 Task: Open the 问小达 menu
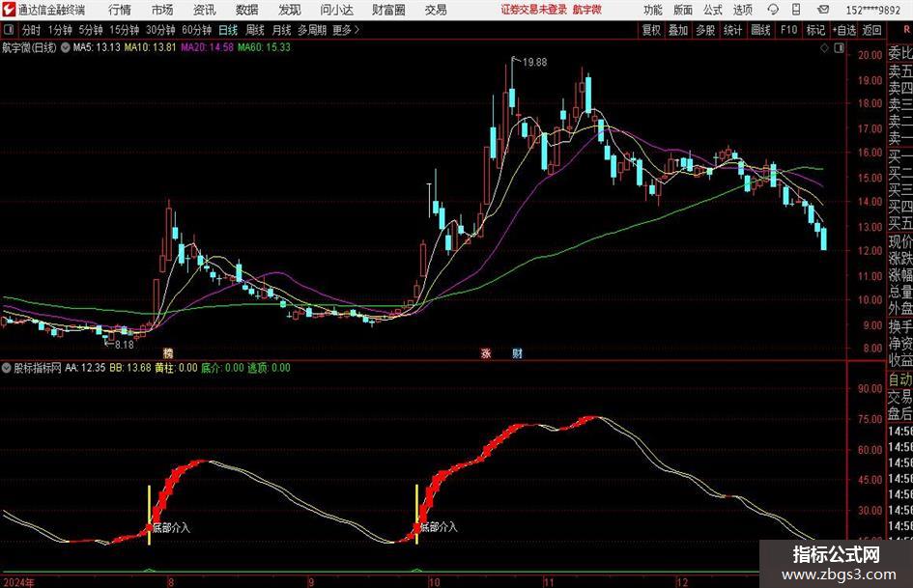[x=336, y=10]
